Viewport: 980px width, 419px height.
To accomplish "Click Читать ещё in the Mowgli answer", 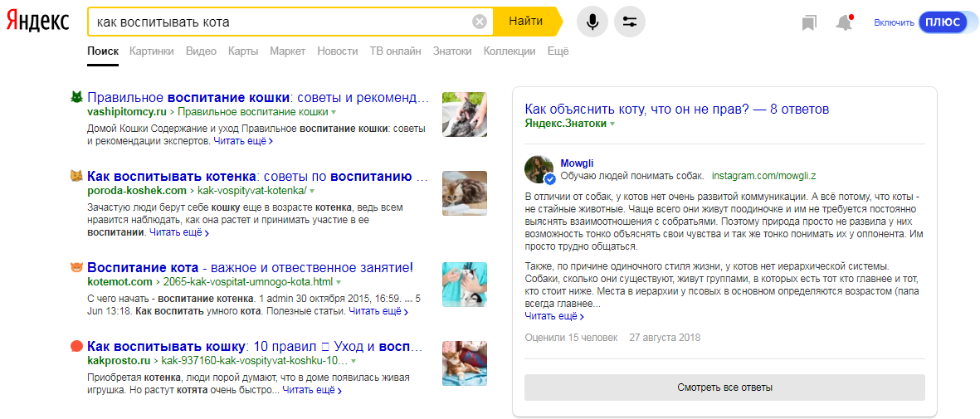I will 555,316.
